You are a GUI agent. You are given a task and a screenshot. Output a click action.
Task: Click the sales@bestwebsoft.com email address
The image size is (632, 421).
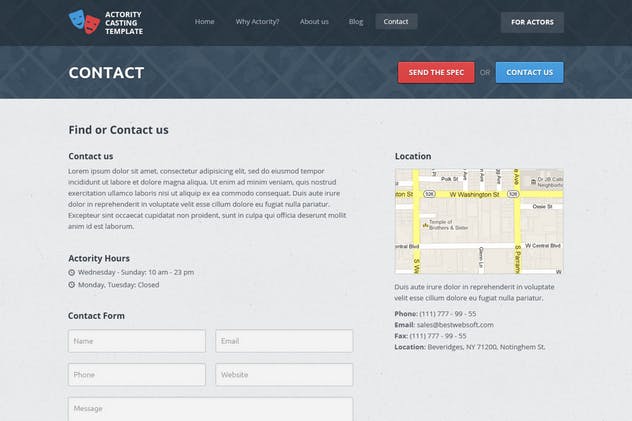click(x=455, y=325)
